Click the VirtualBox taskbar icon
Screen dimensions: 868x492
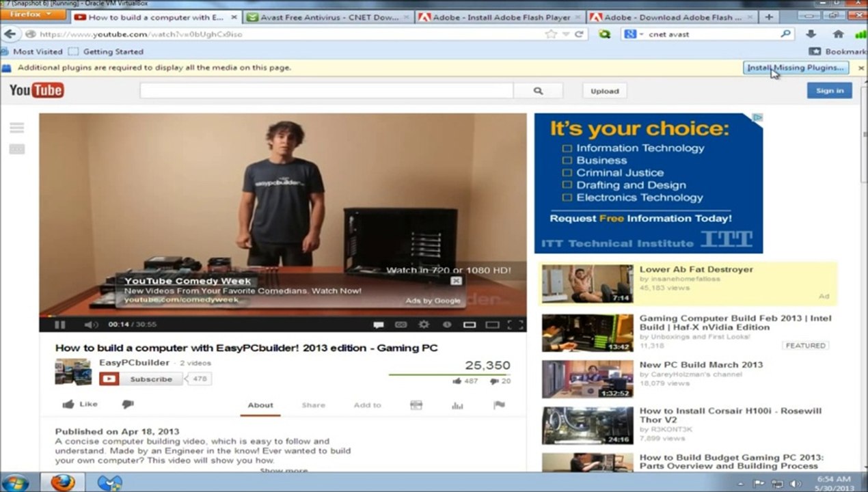click(x=109, y=482)
